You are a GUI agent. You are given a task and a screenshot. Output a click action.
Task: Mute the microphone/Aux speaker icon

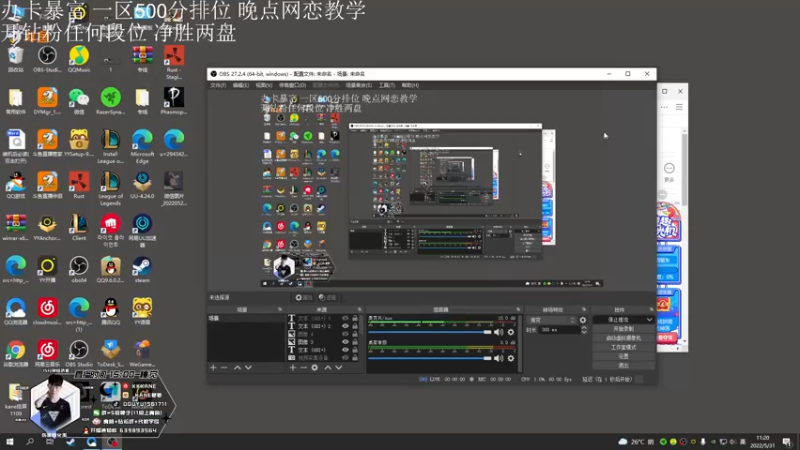pos(498,332)
